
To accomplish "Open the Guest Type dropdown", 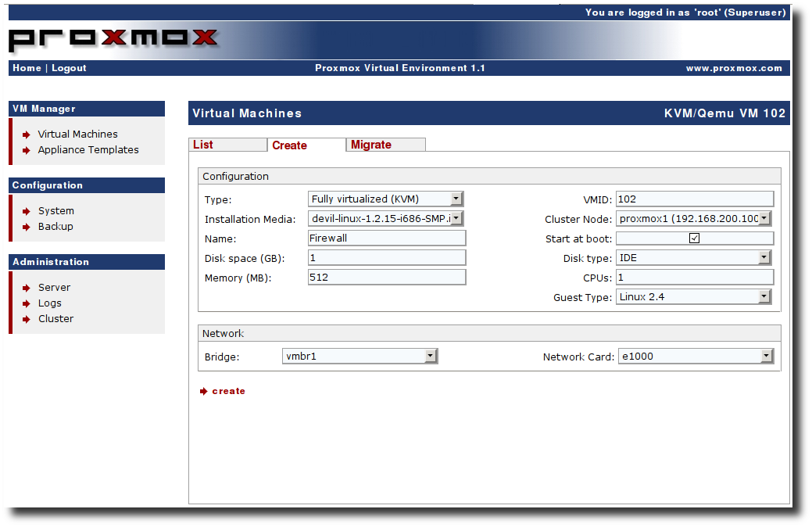I will point(694,297).
